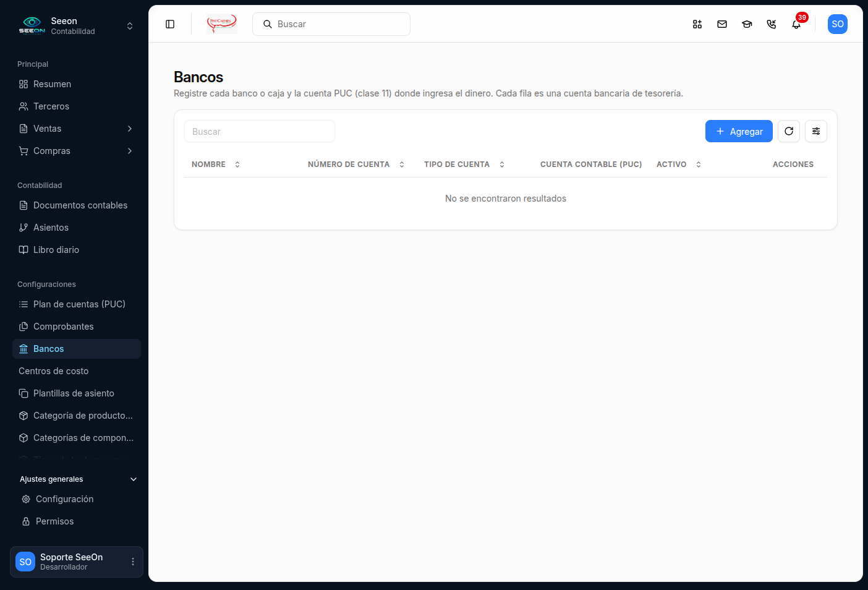Go to Resumen in sidebar
The width and height of the screenshot is (868, 590).
[x=77, y=84]
